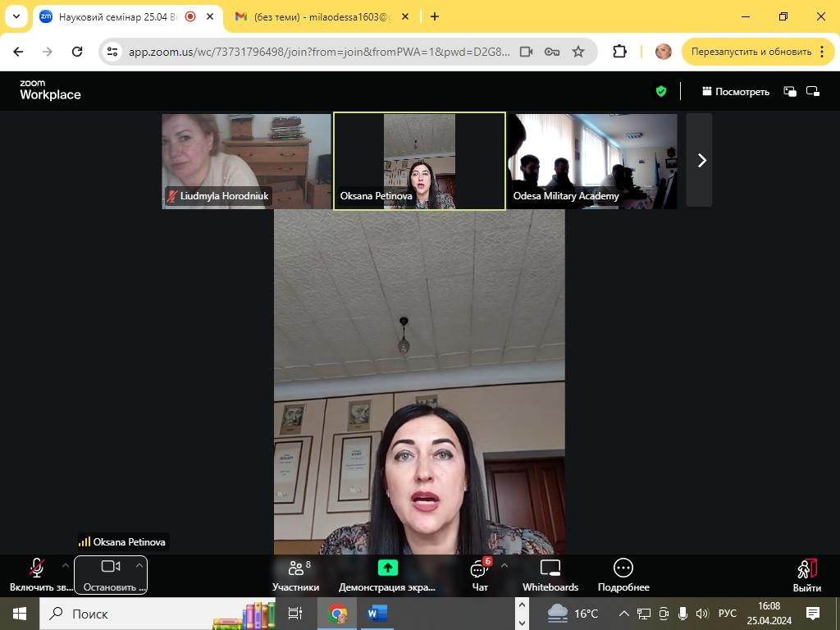Unmute microphone with Включить звук button

[38, 575]
